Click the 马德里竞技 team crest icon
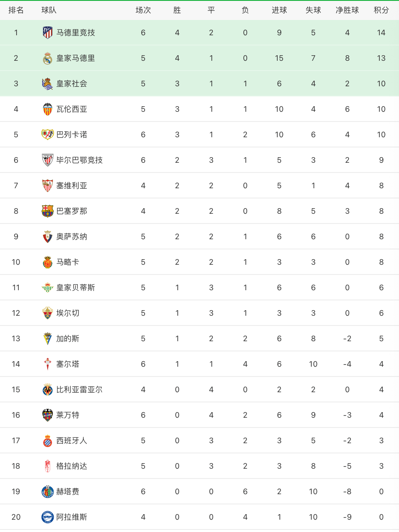 tap(48, 33)
